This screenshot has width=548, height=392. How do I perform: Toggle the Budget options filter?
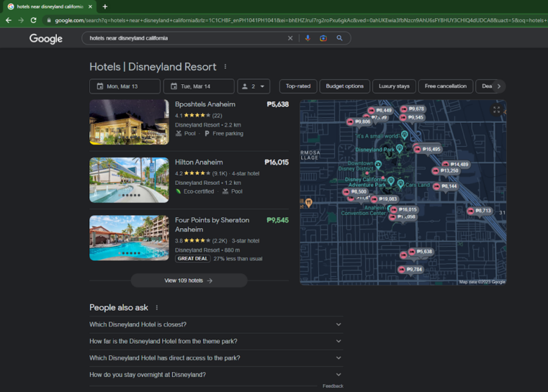click(345, 86)
